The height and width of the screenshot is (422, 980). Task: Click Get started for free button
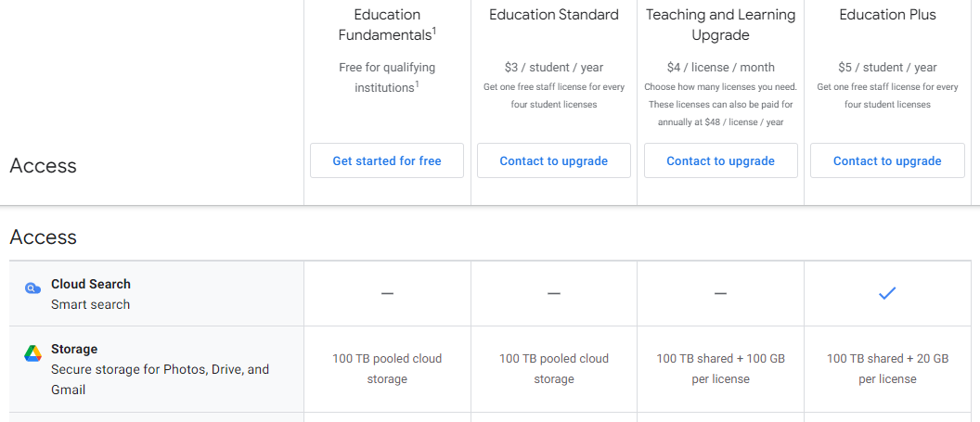[387, 160]
